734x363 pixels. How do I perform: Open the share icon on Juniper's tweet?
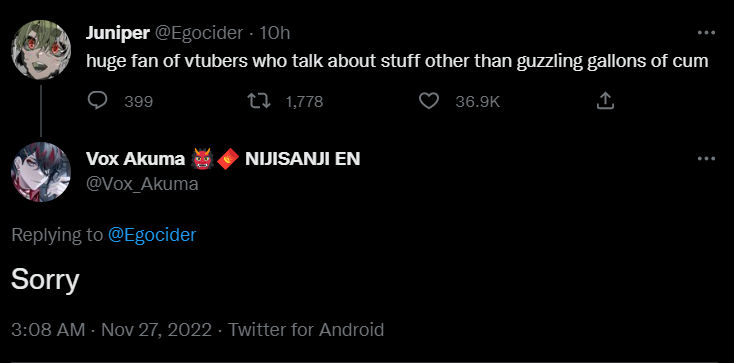(x=605, y=101)
